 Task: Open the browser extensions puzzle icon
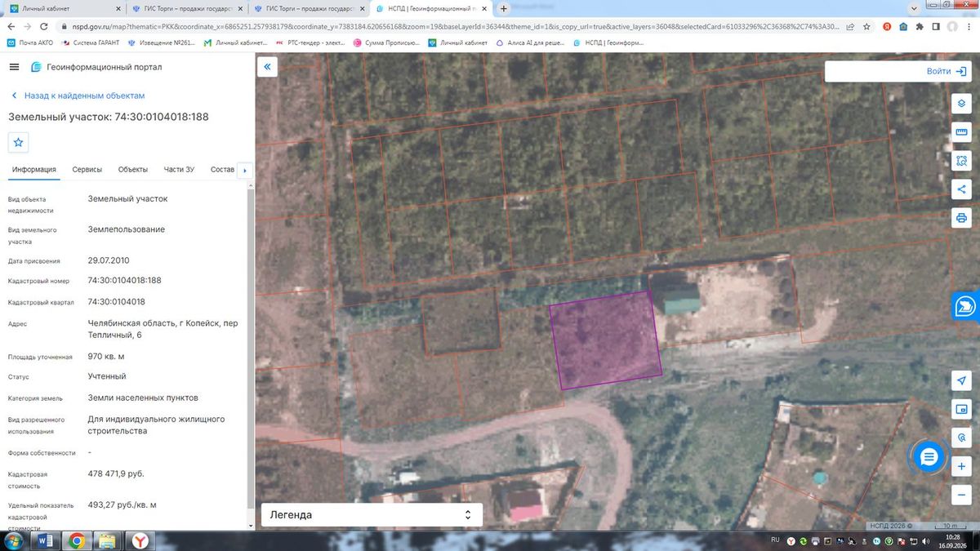click(920, 26)
